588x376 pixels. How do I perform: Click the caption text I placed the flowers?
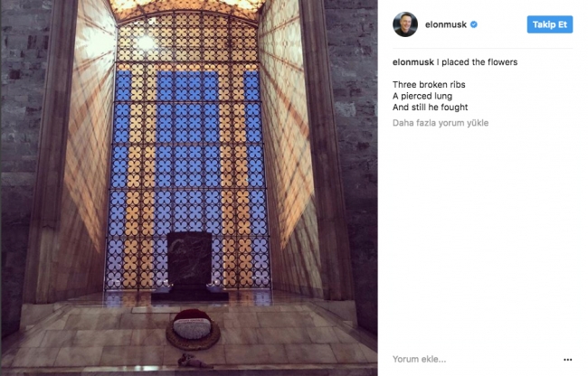477,62
